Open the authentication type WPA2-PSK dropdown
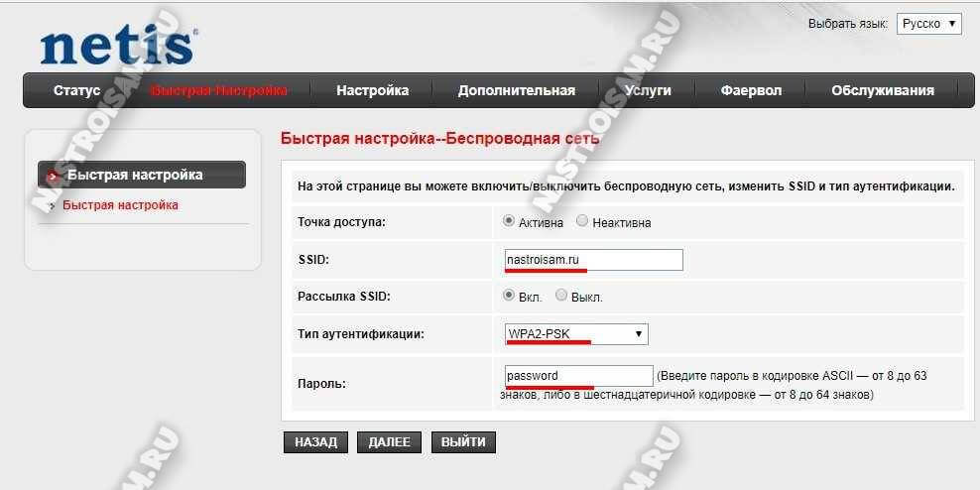This screenshot has width=980, height=490. tap(575, 334)
